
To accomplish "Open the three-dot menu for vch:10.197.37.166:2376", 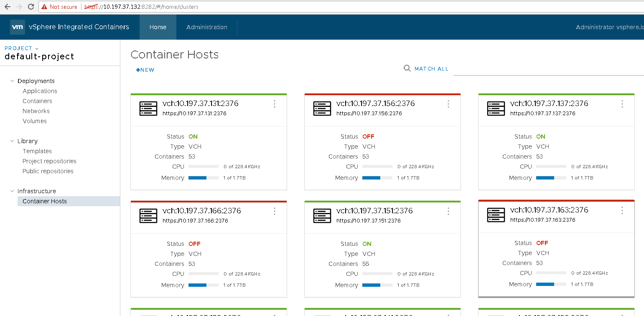I will 275,211.
